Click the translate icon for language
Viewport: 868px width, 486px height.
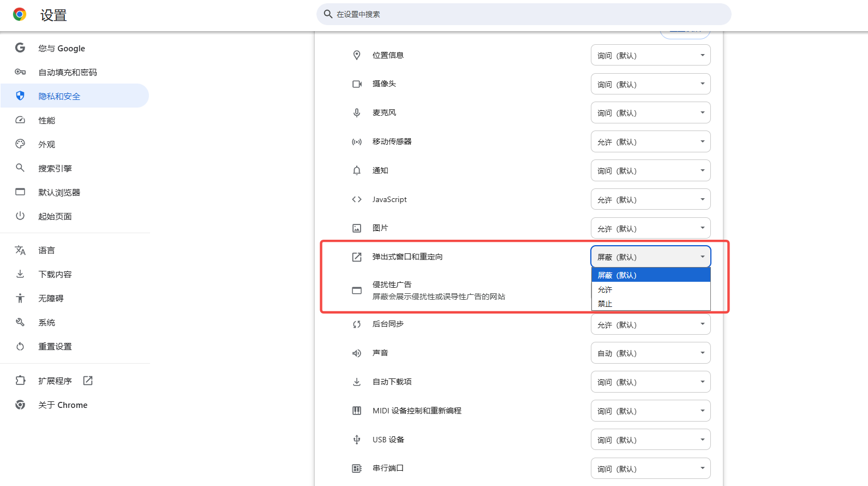(20, 250)
